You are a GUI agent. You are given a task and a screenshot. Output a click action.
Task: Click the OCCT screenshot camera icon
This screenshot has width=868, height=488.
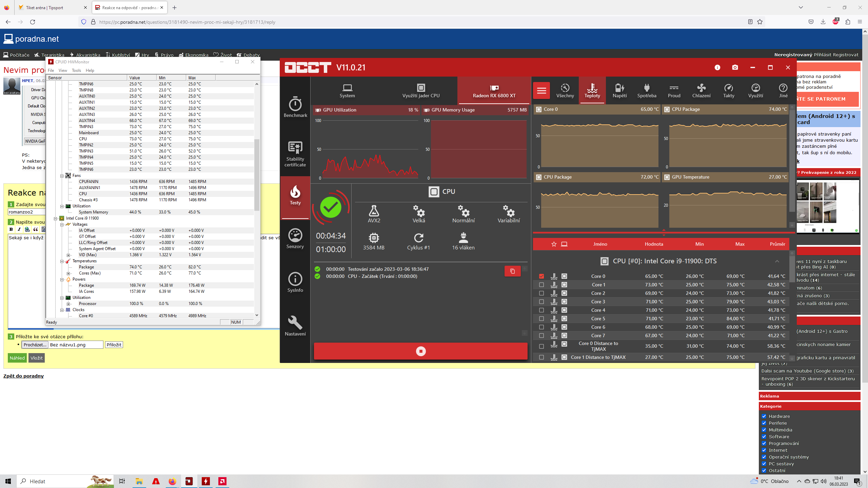click(x=735, y=67)
